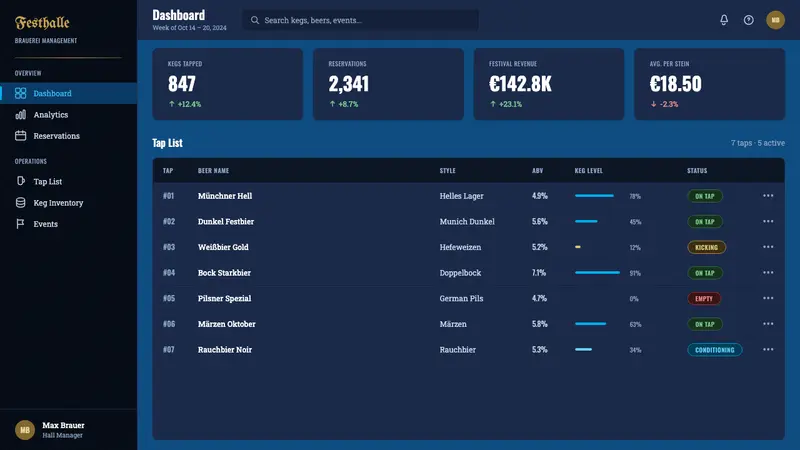Click the Events flag icon
Image resolution: width=800 pixels, height=450 pixels.
coord(20,223)
